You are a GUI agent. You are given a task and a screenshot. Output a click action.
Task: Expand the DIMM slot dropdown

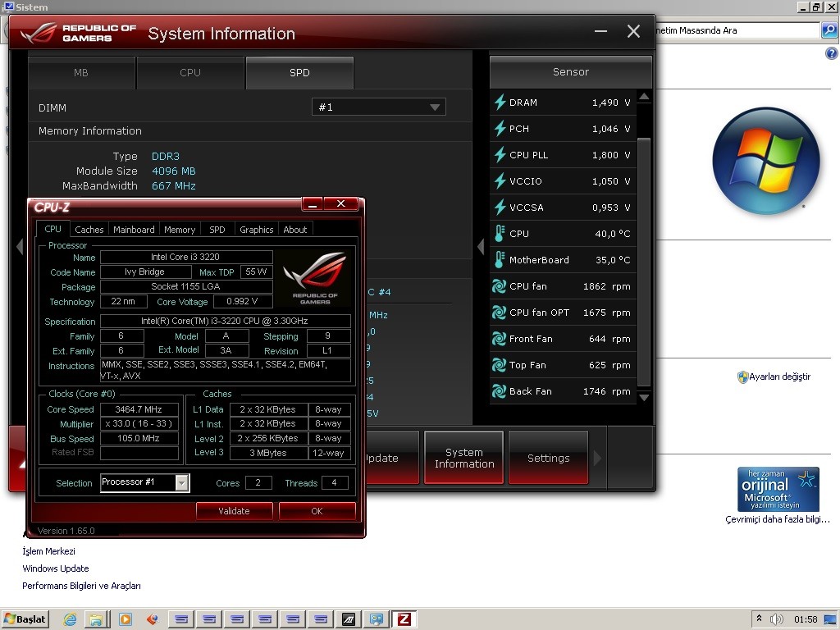(435, 107)
